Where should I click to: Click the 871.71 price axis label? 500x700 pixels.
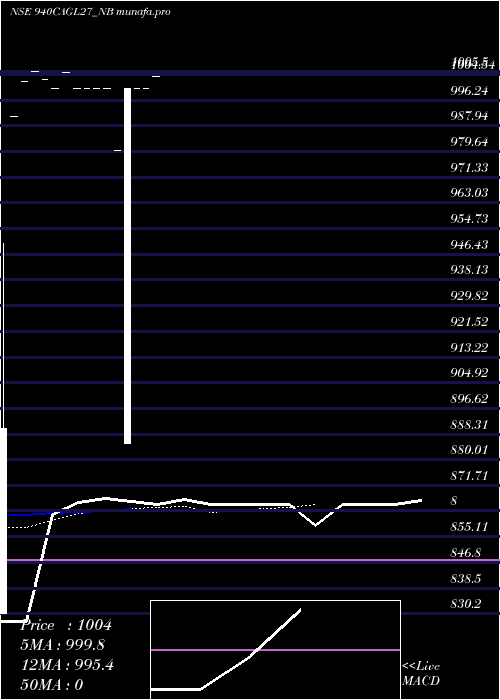click(469, 476)
